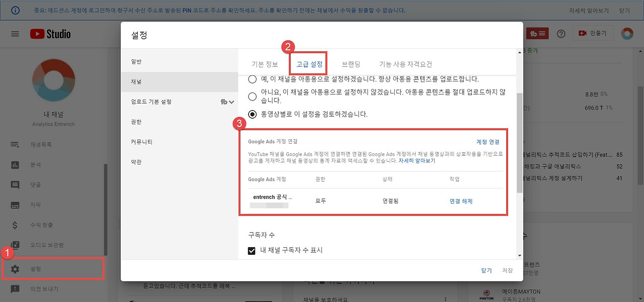644x302 pixels.
Task: Dismiss top banner with 닫기
Action: [x=624, y=11]
